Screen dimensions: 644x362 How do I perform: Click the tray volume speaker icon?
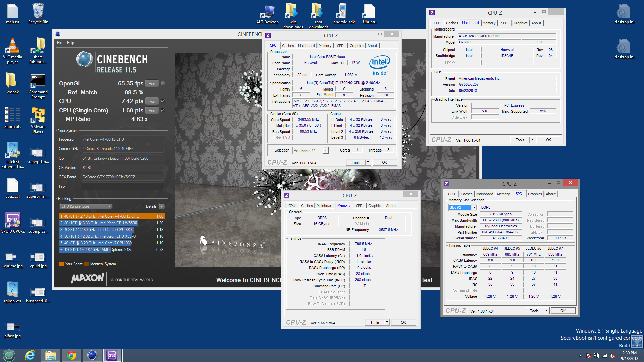pyautogui.click(x=612, y=356)
